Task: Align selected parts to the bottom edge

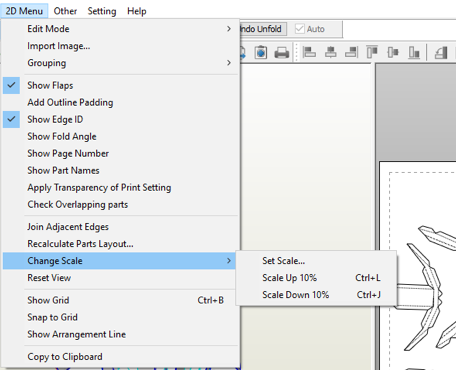Action: (414, 52)
